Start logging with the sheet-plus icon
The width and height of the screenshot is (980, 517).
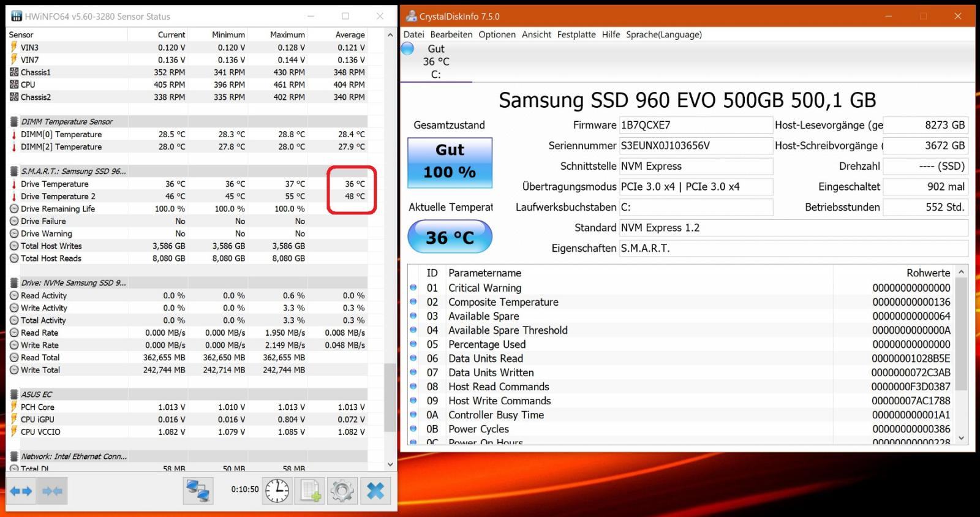[x=309, y=491]
